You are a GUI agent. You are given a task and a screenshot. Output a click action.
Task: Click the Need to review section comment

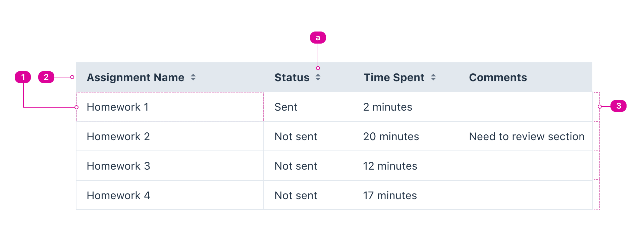[527, 136]
